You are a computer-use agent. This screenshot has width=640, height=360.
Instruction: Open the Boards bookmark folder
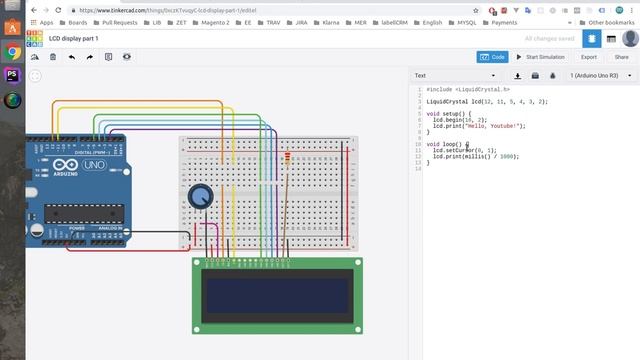pyautogui.click(x=73, y=23)
